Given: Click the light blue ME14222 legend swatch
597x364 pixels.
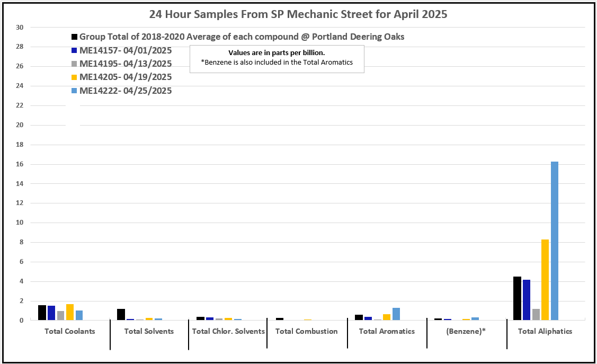Looking at the screenshot, I should tap(75, 91).
